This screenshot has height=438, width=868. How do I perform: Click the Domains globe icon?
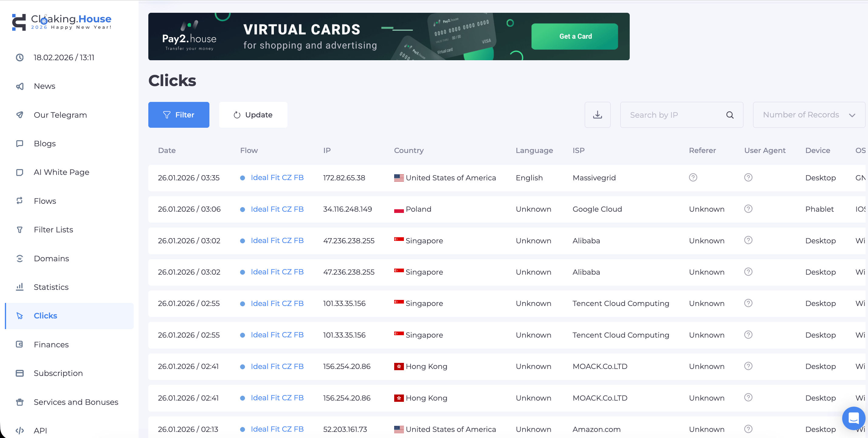20,258
